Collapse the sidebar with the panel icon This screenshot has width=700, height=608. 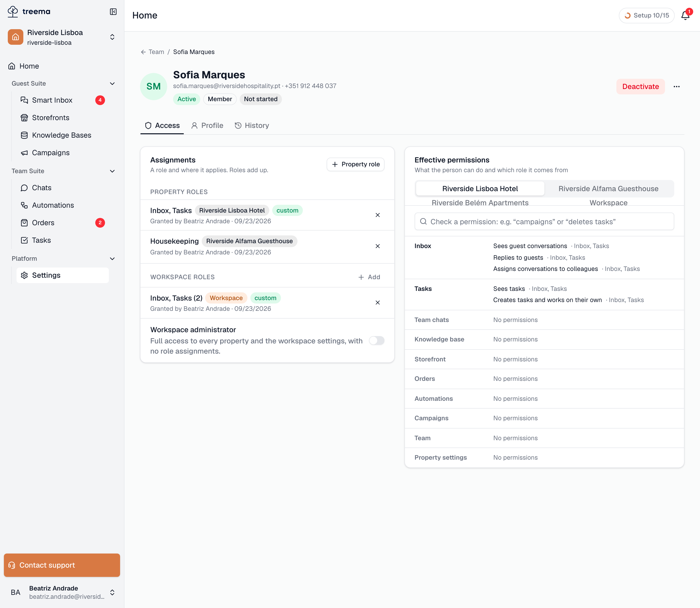coord(113,12)
